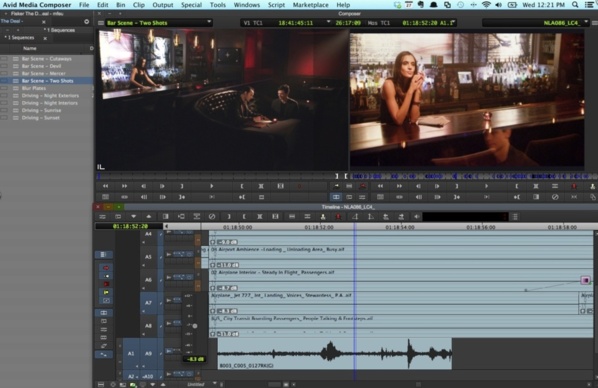Open macOS Spotlight search
Screen dimensions: 598x388
[575, 5]
